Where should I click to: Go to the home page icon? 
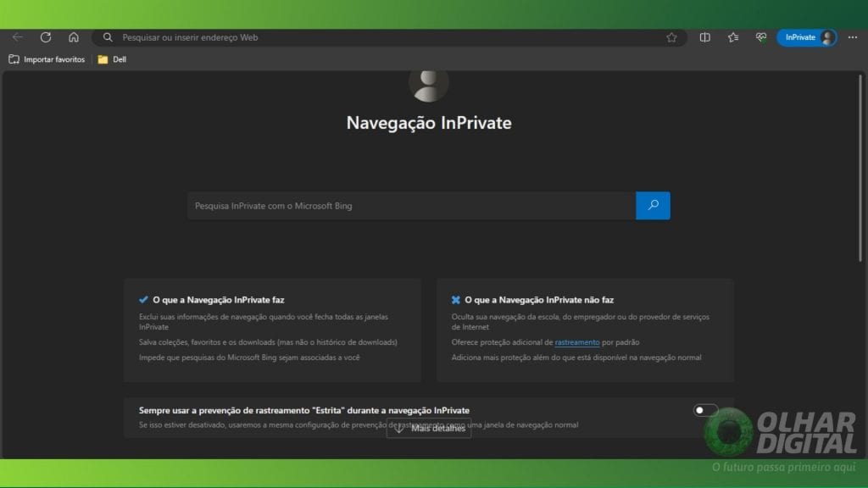coord(74,37)
